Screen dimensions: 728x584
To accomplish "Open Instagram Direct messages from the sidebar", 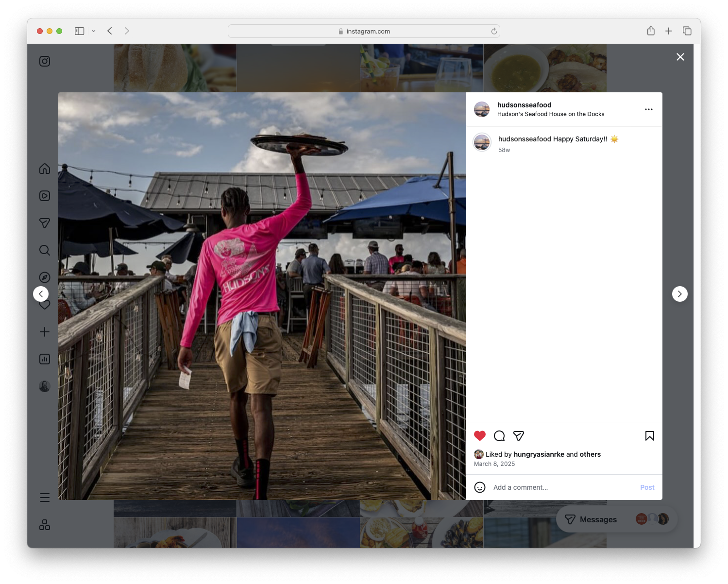I will (x=44, y=223).
